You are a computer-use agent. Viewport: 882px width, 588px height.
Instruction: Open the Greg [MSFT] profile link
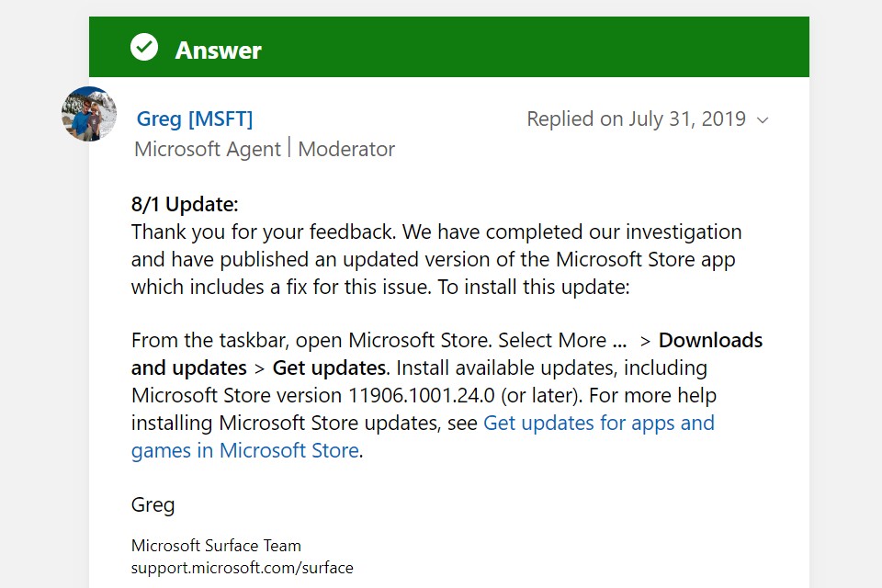[195, 119]
